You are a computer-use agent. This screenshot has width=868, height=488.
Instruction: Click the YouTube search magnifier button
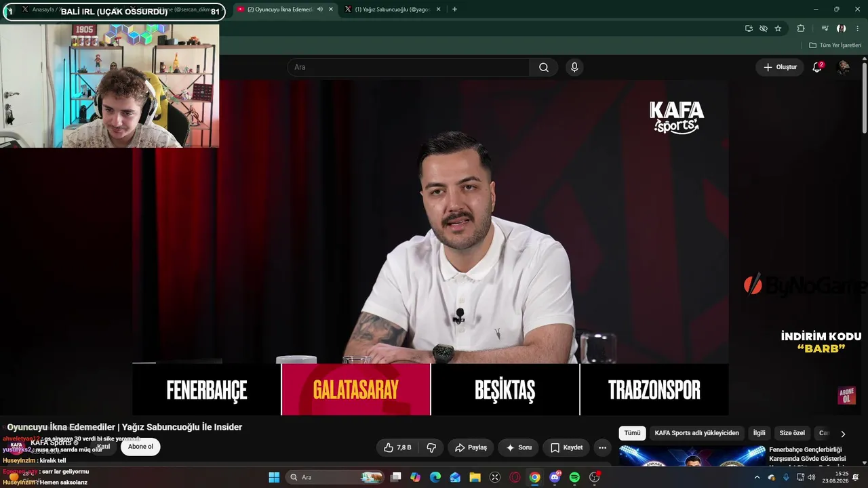click(544, 67)
